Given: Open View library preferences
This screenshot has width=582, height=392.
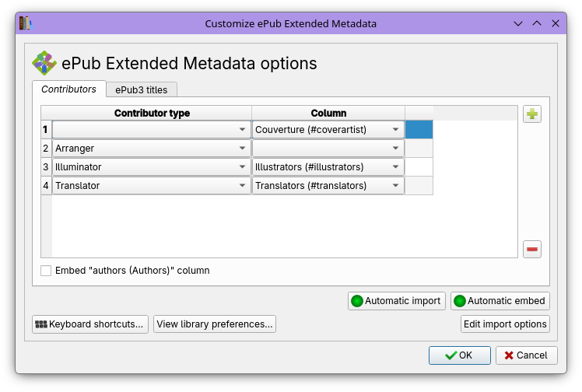Looking at the screenshot, I should tap(215, 324).
